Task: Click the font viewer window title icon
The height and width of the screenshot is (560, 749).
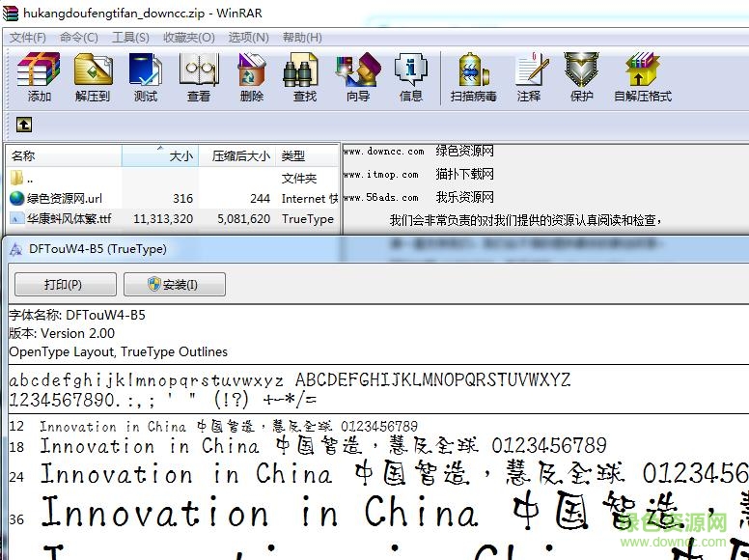Action: pos(15,249)
